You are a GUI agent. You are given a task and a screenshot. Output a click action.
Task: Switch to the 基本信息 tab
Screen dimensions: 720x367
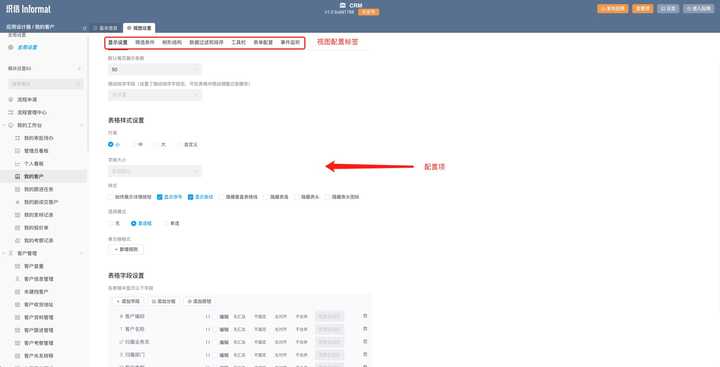pos(105,28)
